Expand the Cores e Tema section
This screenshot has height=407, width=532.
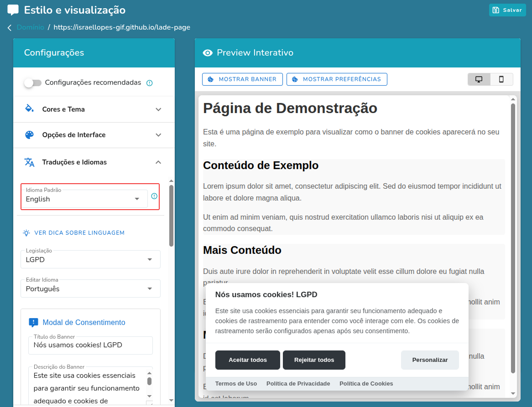[158, 109]
